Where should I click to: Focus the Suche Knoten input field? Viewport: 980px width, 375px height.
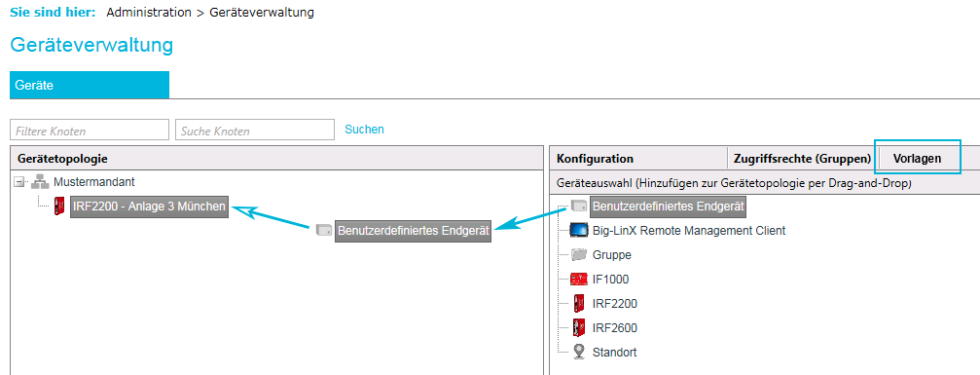tap(255, 130)
